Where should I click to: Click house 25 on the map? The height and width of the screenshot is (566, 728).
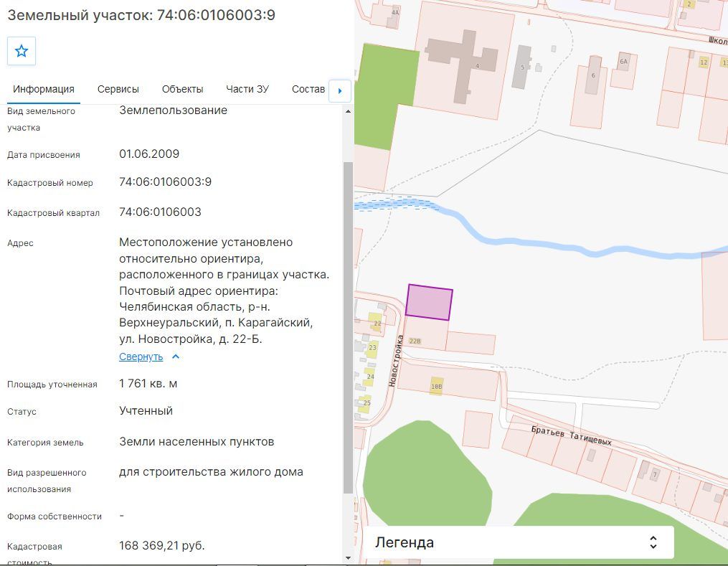[x=366, y=403]
